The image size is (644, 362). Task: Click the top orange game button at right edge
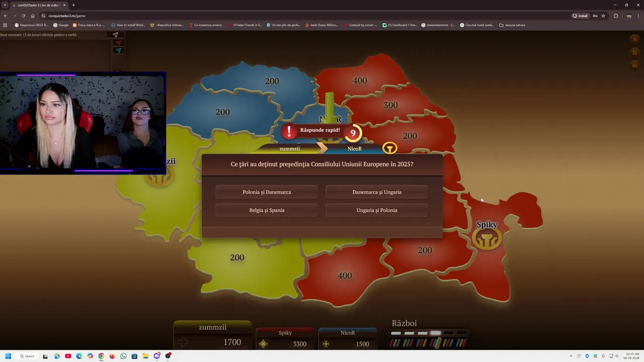coord(635,39)
